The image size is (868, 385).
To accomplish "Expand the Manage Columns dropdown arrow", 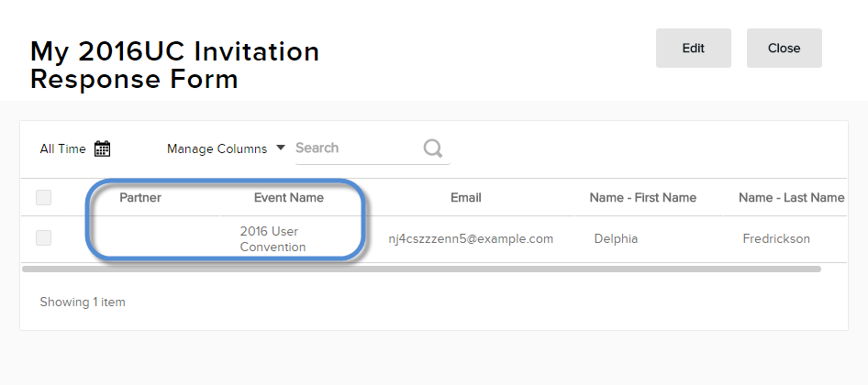I will tap(281, 148).
